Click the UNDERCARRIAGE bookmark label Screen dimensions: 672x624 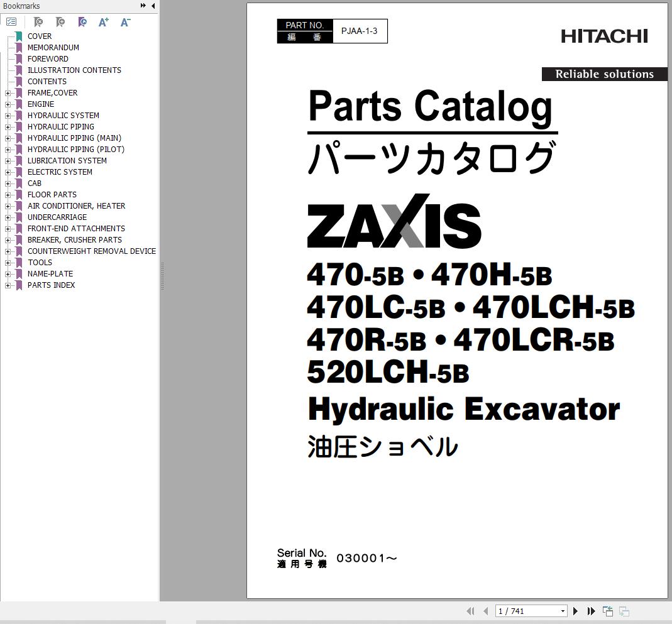coord(57,217)
